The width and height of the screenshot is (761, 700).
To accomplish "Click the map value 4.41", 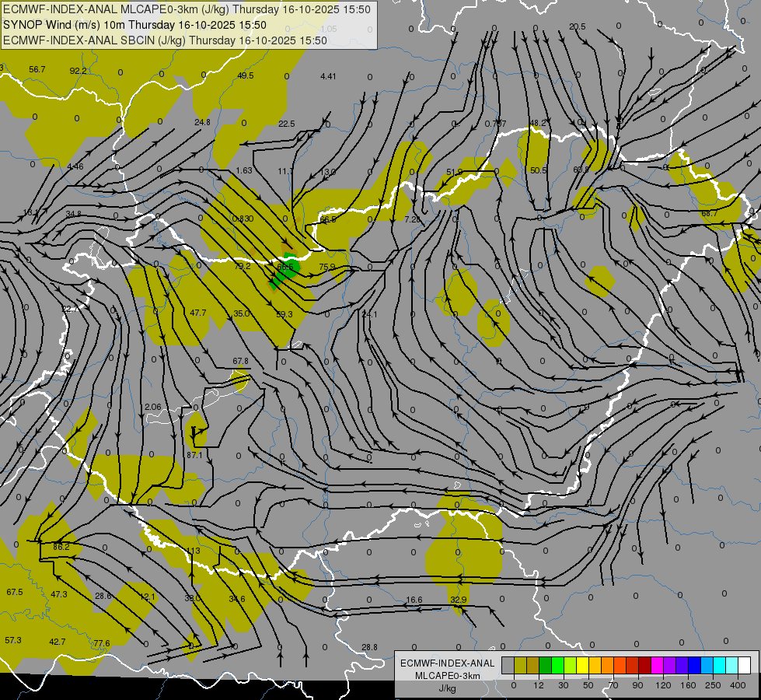I will point(328,76).
